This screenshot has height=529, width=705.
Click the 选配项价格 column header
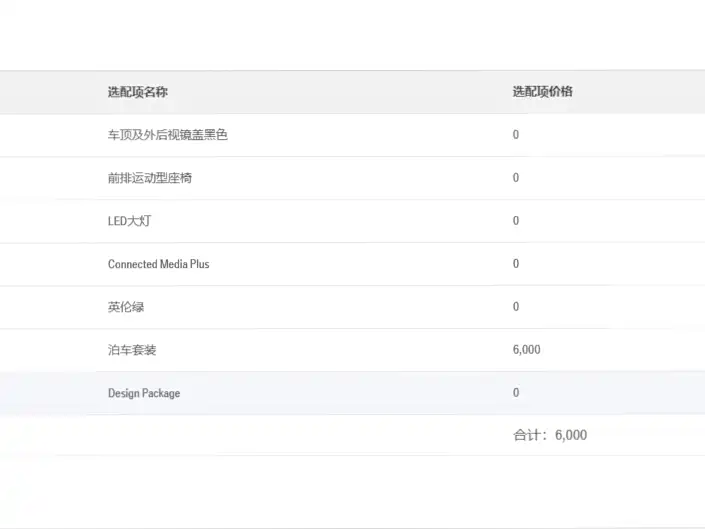point(543,92)
